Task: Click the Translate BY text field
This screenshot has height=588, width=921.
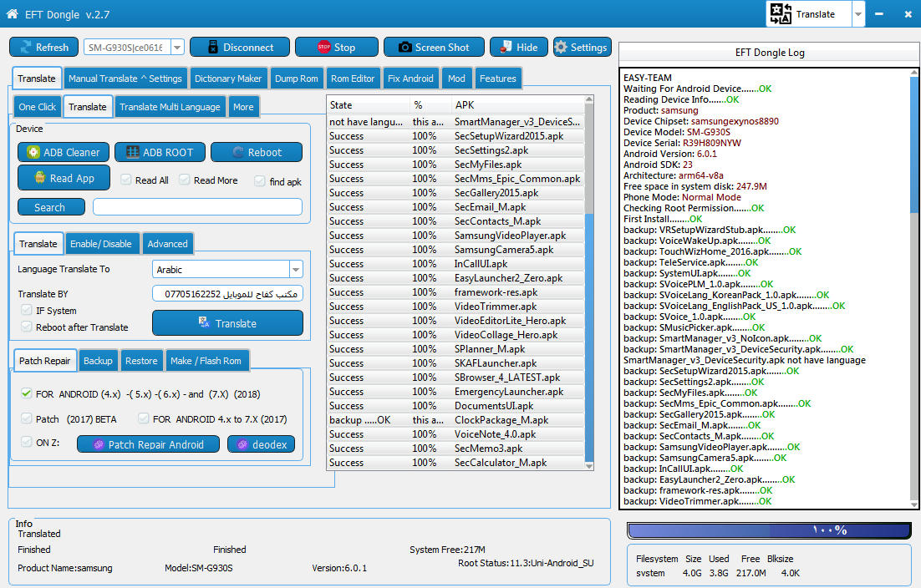Action: pos(227,293)
